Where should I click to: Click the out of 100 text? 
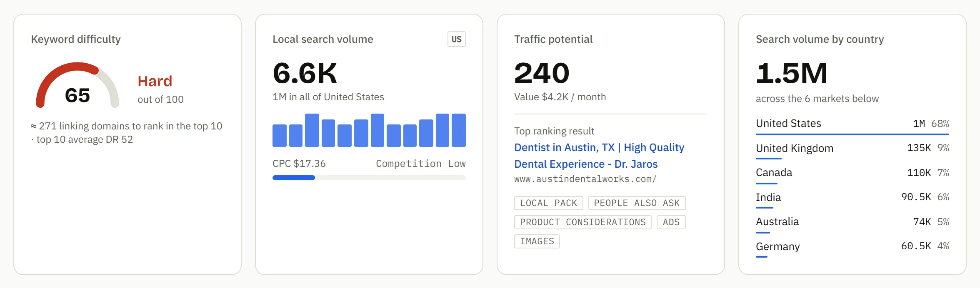160,99
